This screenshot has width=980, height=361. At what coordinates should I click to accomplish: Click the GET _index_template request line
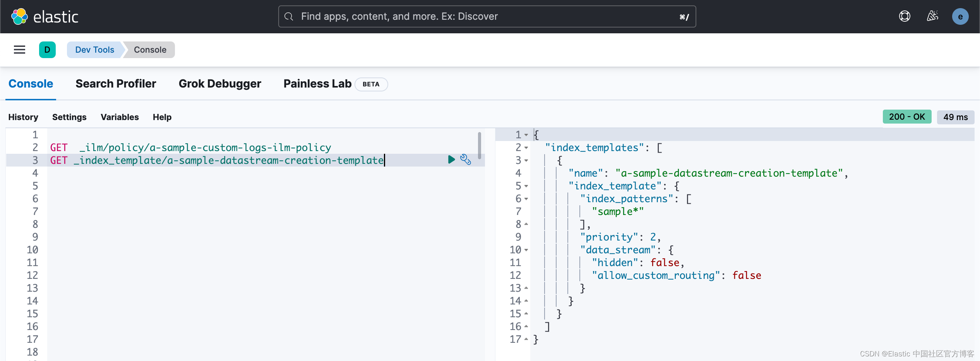217,160
